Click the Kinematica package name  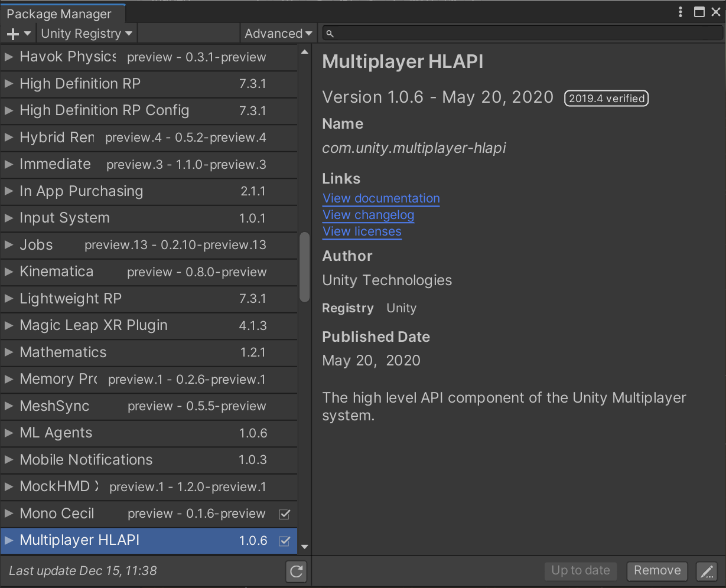tap(56, 272)
